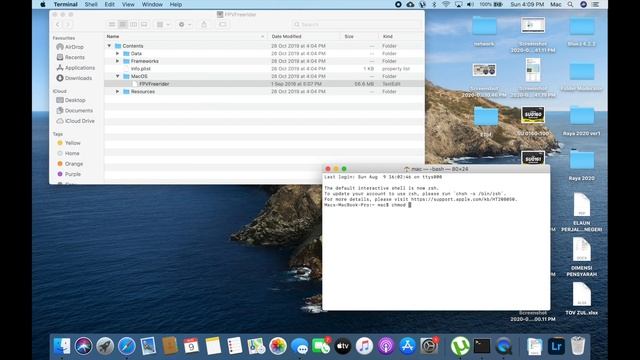
Task: Open the Shell menu
Action: (91, 4)
